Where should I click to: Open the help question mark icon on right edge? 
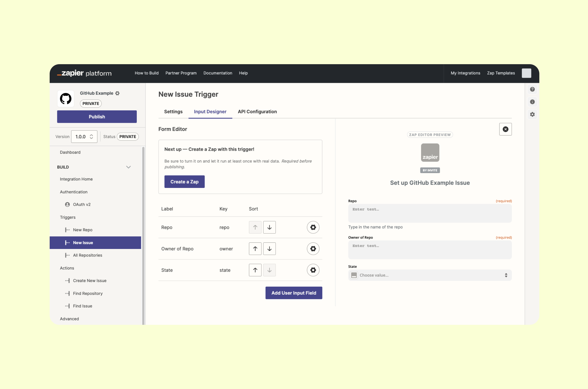[x=532, y=89]
